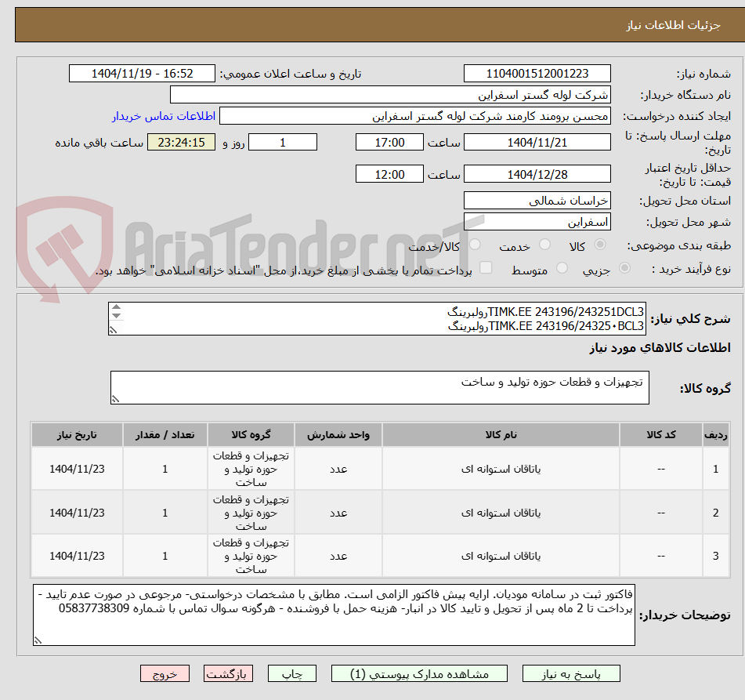Click resize handle of گروه کالا textarea
The image size is (745, 700).
click(x=115, y=400)
